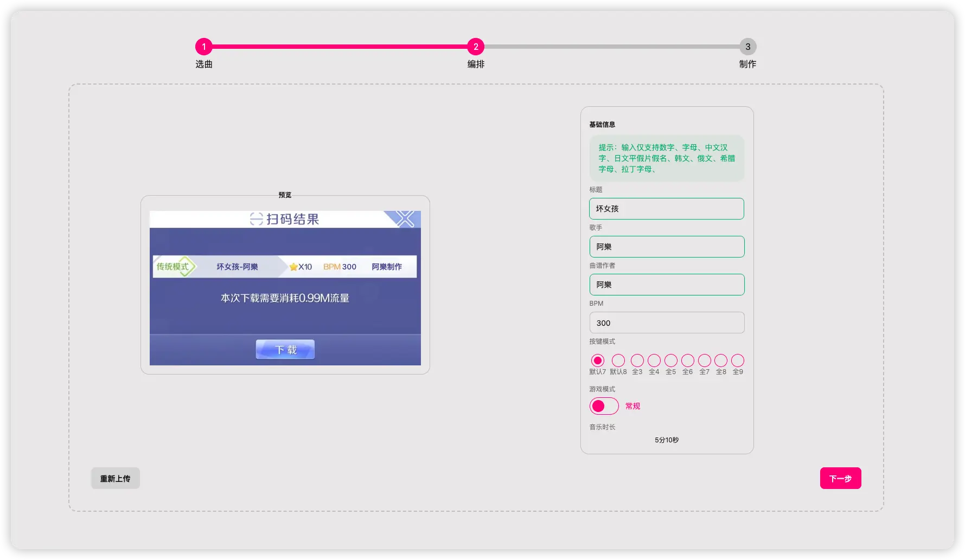The height and width of the screenshot is (560, 965).
Task: Select the 全7 key mode radio
Action: click(x=705, y=361)
